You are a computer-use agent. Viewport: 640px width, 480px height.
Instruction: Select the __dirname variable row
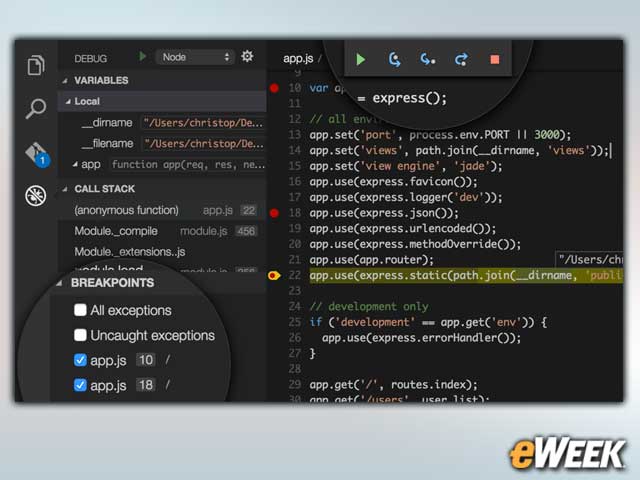point(162,123)
